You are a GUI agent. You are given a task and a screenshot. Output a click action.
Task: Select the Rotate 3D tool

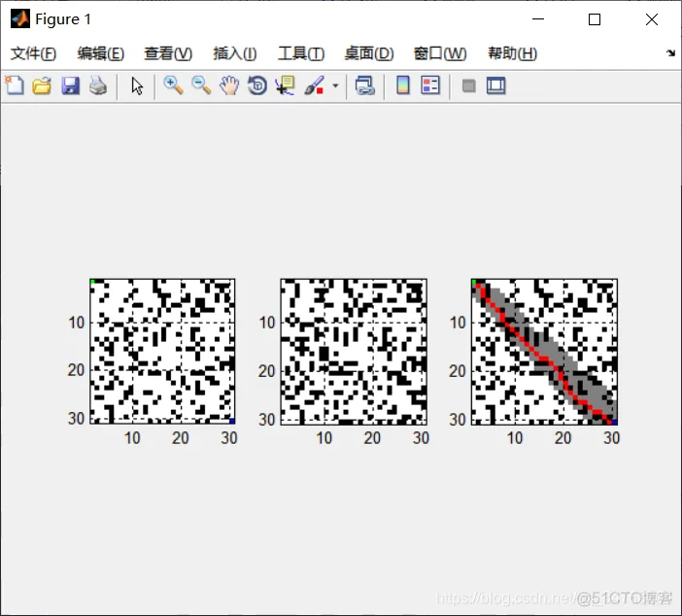[257, 86]
